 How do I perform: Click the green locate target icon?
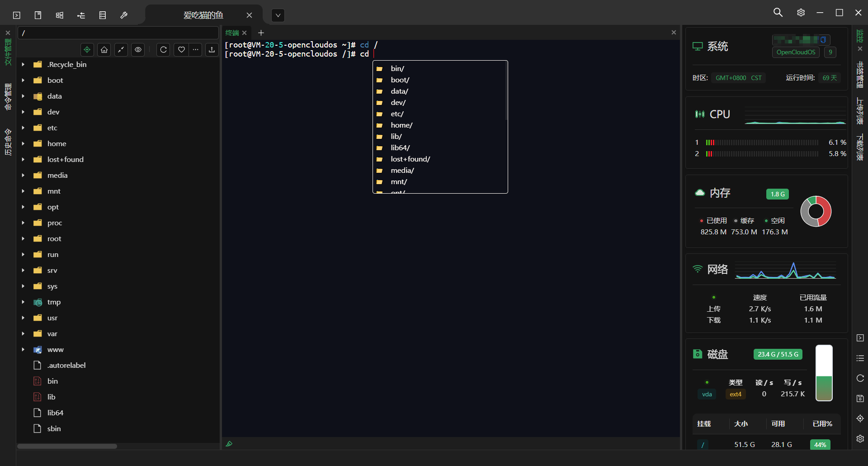point(87,50)
